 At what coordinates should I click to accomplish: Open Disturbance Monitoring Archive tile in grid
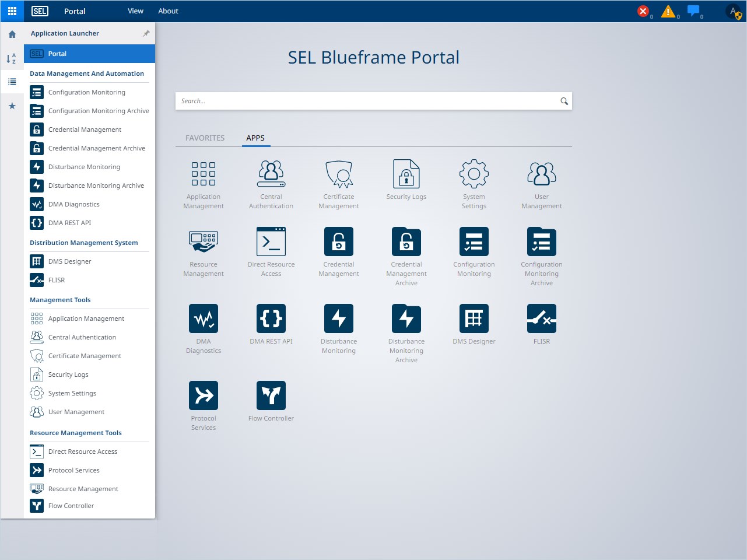click(406, 334)
